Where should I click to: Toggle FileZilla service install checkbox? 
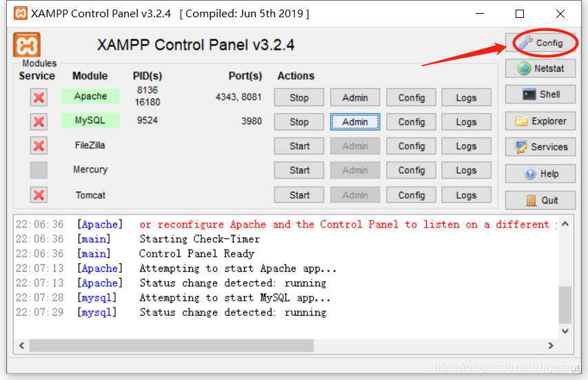(x=39, y=146)
